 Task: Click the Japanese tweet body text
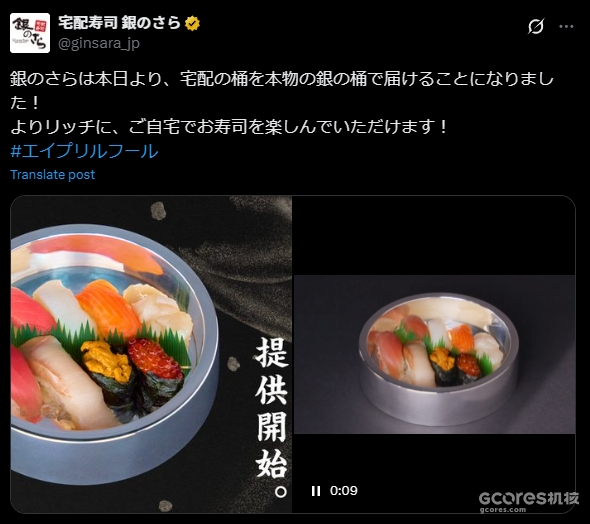tap(281, 102)
